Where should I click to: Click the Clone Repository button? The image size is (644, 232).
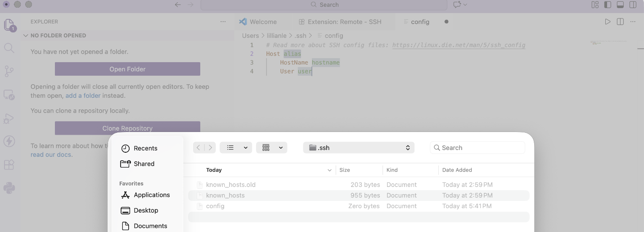pos(127,128)
